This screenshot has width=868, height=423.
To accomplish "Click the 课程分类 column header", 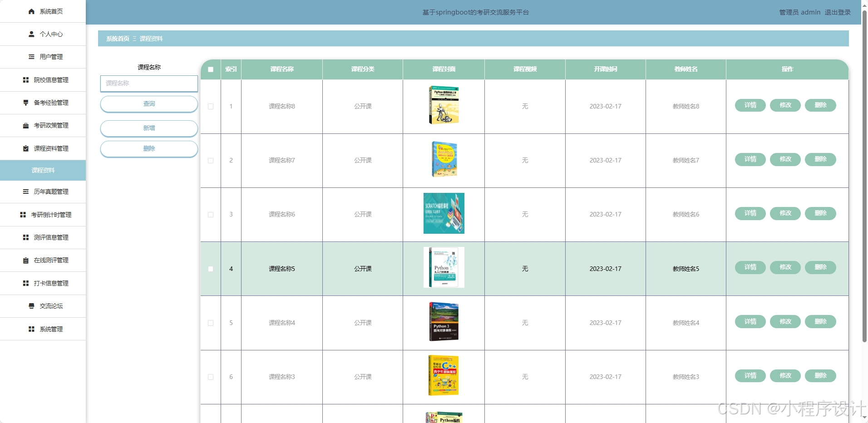I will pyautogui.click(x=363, y=69).
